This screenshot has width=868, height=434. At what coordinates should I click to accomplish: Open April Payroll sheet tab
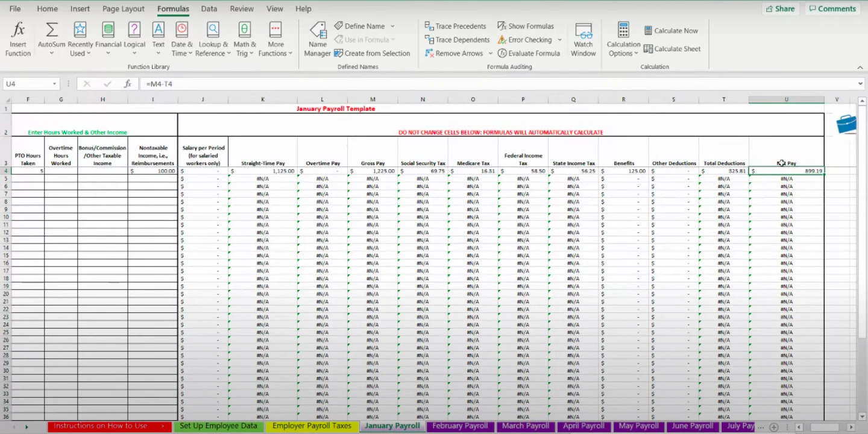click(x=583, y=426)
